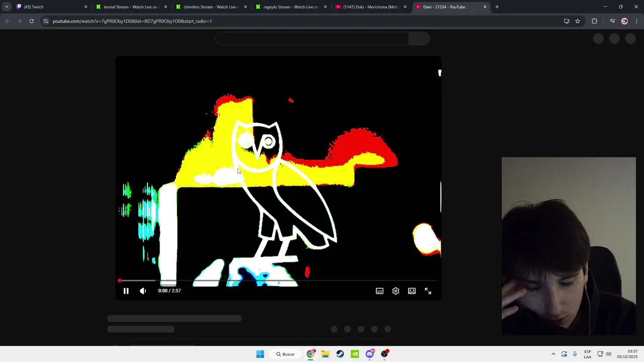
Task: Open the tab search dropdown
Action: (7, 7)
